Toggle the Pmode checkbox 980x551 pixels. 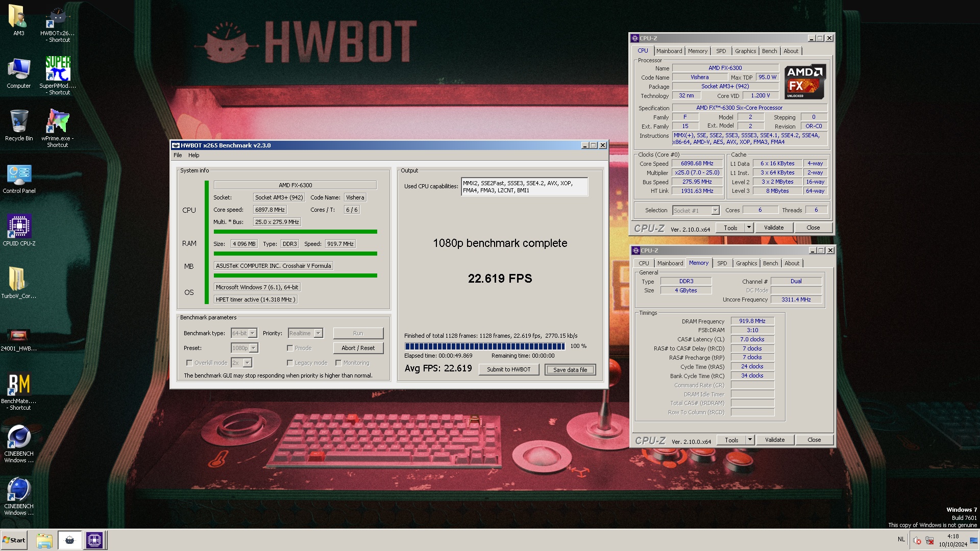click(290, 348)
